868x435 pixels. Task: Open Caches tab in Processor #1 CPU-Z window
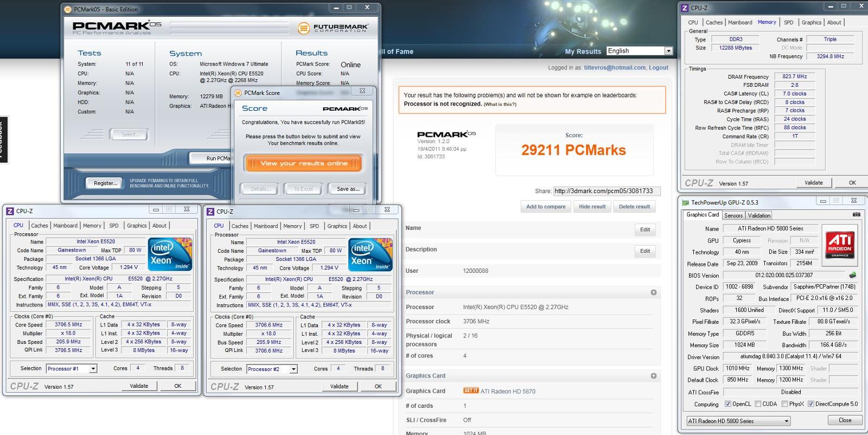[x=39, y=226]
